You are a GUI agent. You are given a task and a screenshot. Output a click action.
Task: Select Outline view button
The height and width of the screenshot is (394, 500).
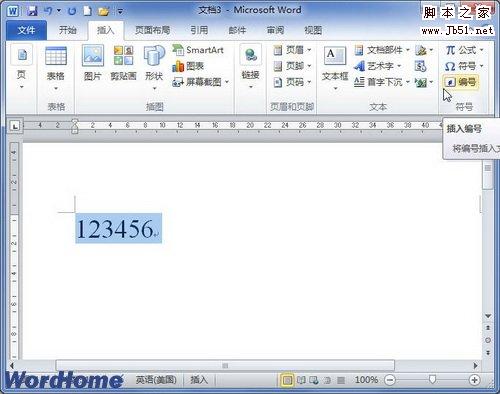(x=327, y=380)
